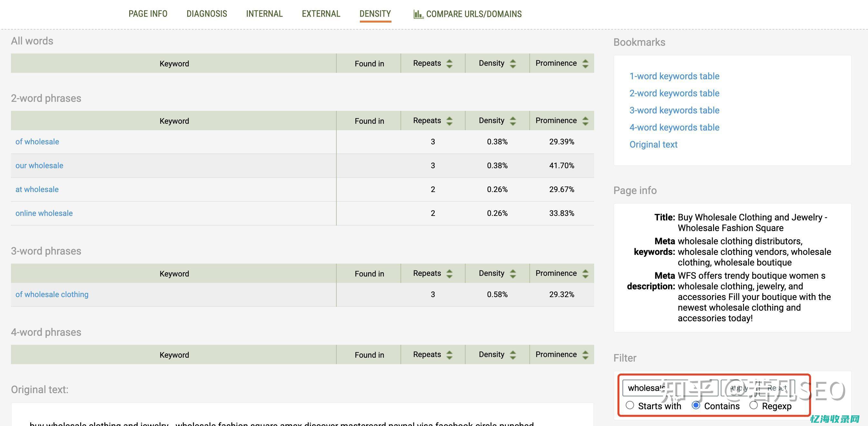The image size is (868, 426).
Task: Open the Original text bookmark link
Action: tap(653, 145)
